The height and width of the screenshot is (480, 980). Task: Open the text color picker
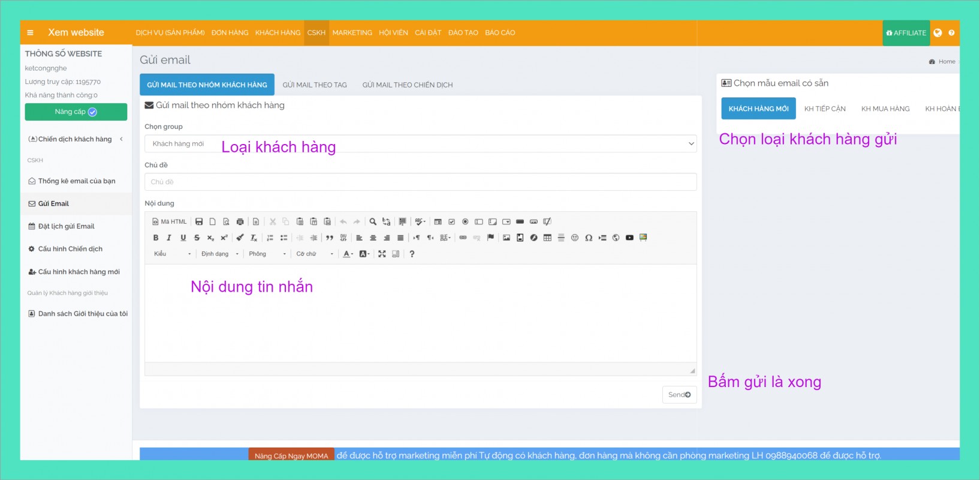[x=348, y=254]
